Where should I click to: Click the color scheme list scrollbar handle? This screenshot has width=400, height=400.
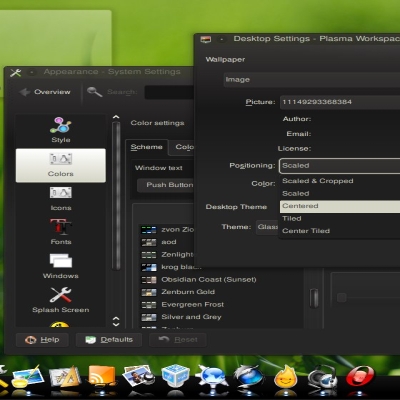(x=314, y=298)
